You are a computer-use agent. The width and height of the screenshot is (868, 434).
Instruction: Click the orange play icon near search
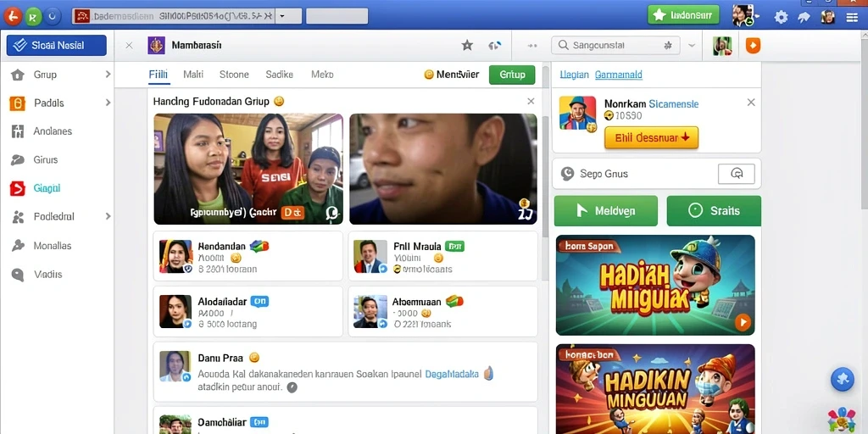pyautogui.click(x=753, y=46)
